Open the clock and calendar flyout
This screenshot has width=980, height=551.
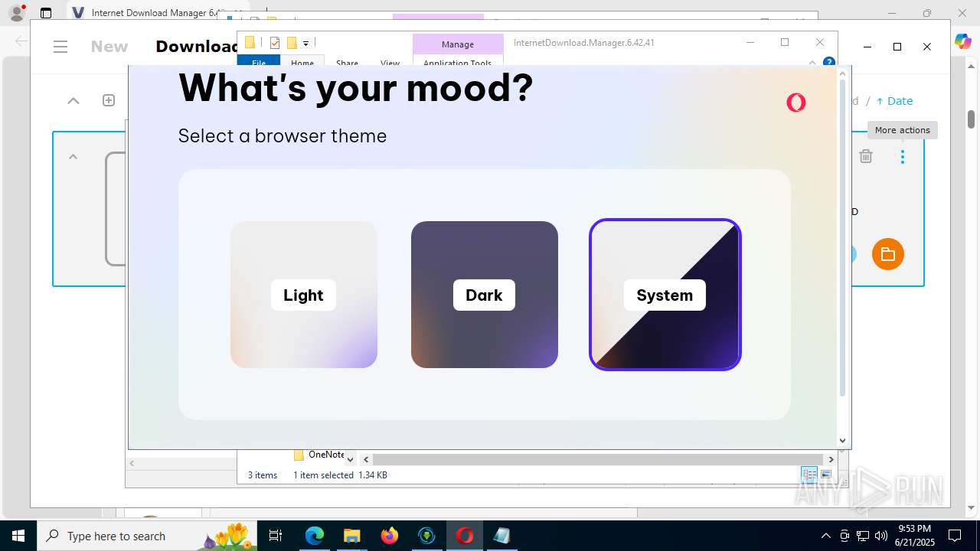coord(914,536)
